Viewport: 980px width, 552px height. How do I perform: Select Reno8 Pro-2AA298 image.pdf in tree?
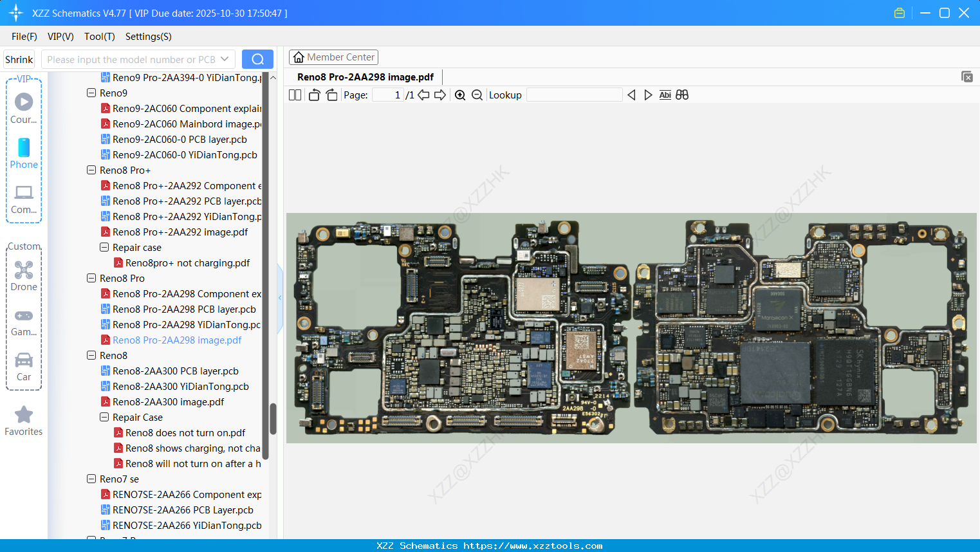tap(171, 340)
